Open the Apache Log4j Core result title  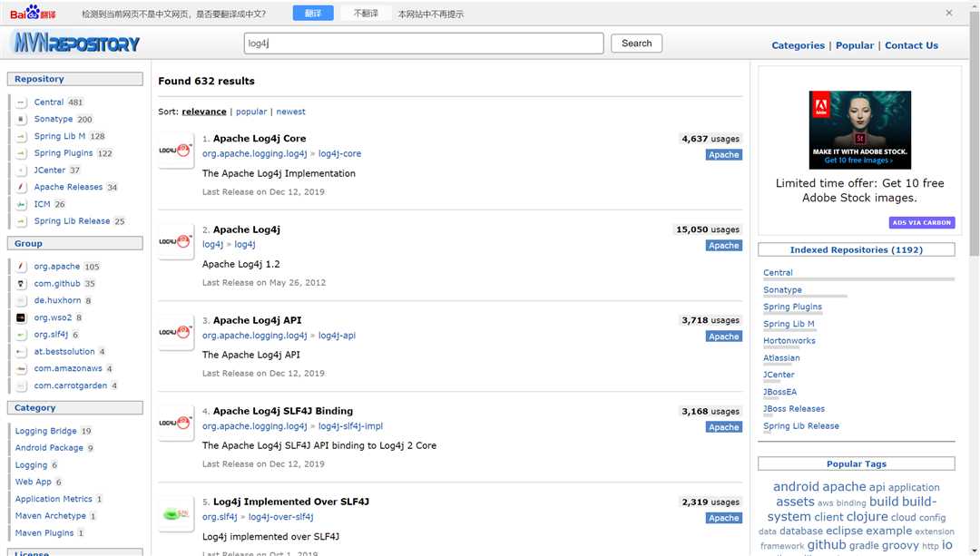pos(260,139)
